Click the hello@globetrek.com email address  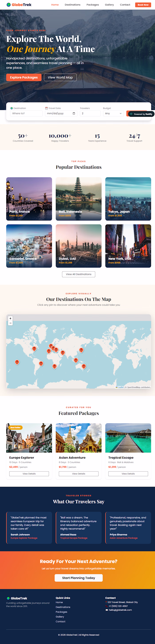point(120,610)
